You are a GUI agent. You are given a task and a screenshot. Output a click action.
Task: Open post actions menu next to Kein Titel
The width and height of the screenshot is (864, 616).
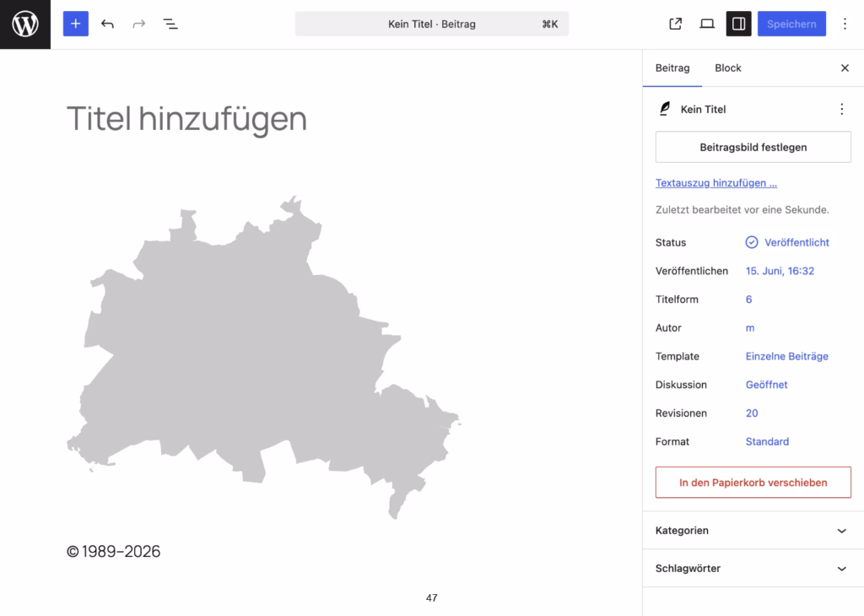(841, 109)
